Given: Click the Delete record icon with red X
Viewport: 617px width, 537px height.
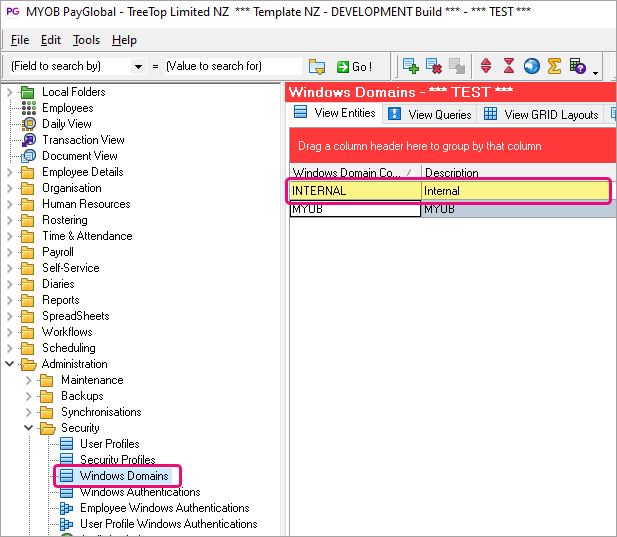Looking at the screenshot, I should tap(434, 66).
